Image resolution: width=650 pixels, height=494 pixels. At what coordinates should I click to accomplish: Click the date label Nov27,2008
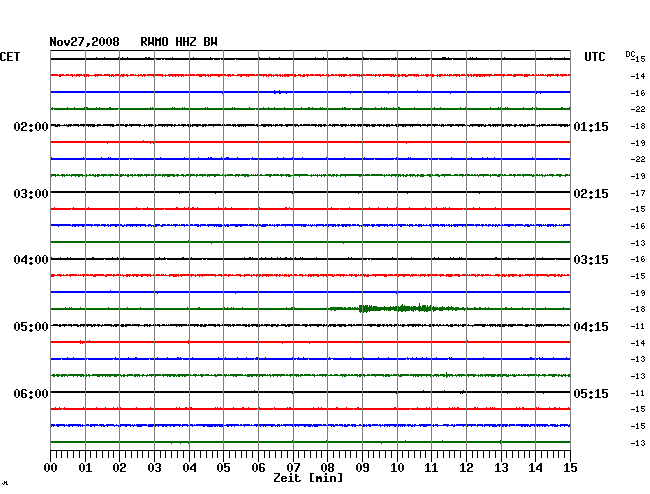click(84, 42)
